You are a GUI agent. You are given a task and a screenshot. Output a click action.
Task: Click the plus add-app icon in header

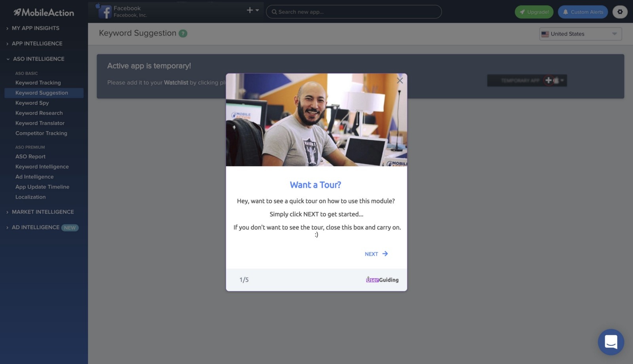(x=250, y=10)
